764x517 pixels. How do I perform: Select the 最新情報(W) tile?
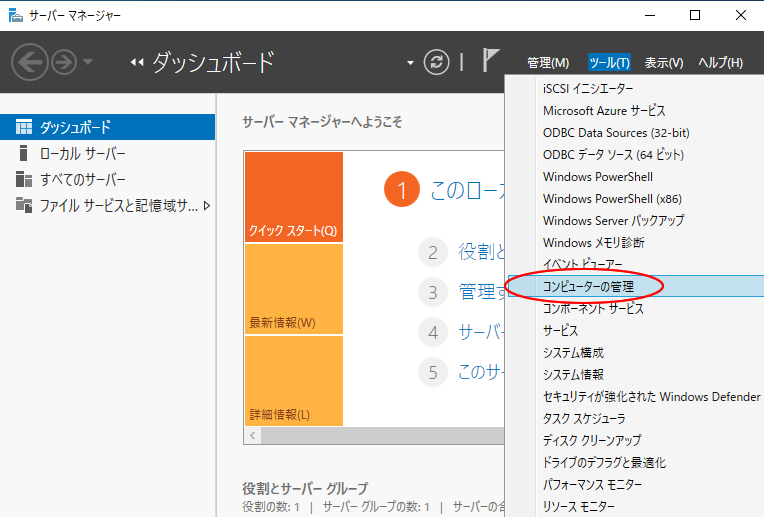pyautogui.click(x=294, y=289)
